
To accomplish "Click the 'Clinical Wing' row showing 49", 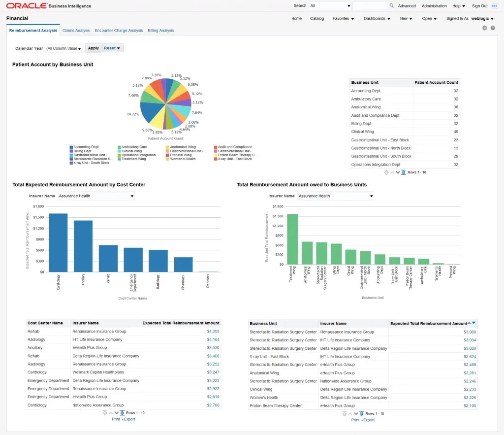I will (405, 132).
